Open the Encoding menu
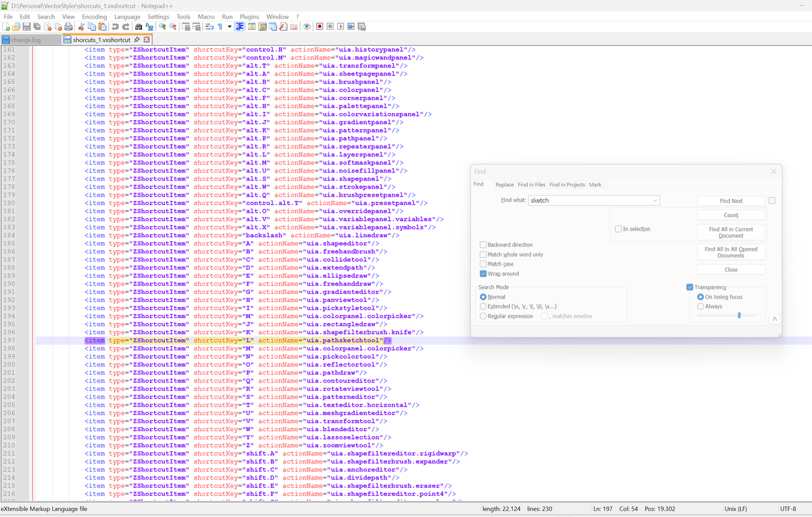Screen dimensions: 812x517 tap(94, 17)
